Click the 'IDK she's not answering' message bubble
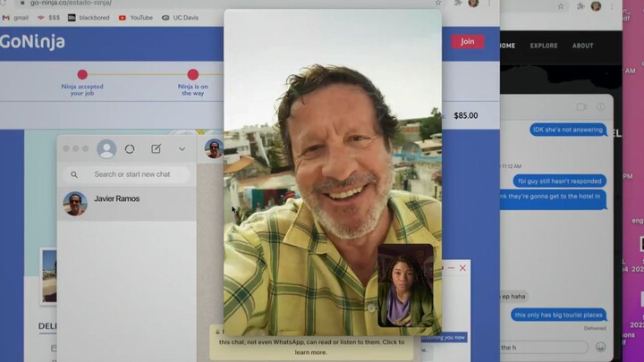The width and height of the screenshot is (644, 362). click(x=568, y=130)
